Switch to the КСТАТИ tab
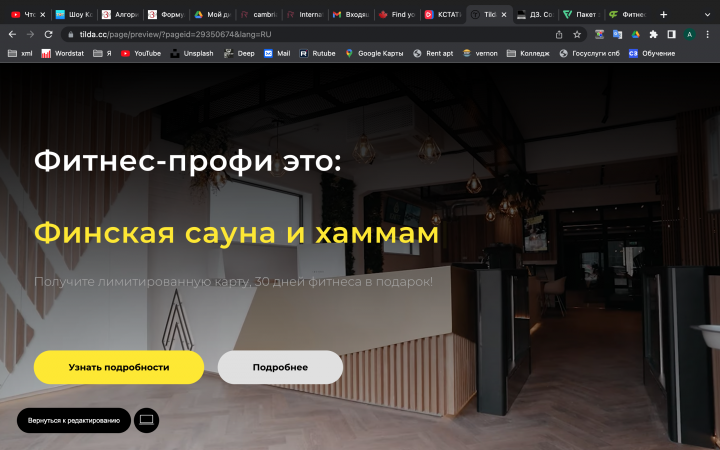Screen dimensions: 720x450 click(443, 15)
